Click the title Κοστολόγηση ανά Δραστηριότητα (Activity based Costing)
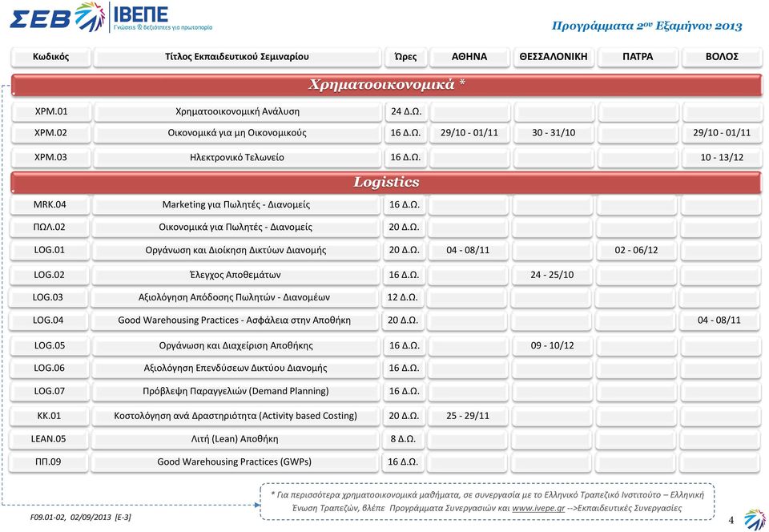This screenshot has height=532, width=769. (236, 416)
